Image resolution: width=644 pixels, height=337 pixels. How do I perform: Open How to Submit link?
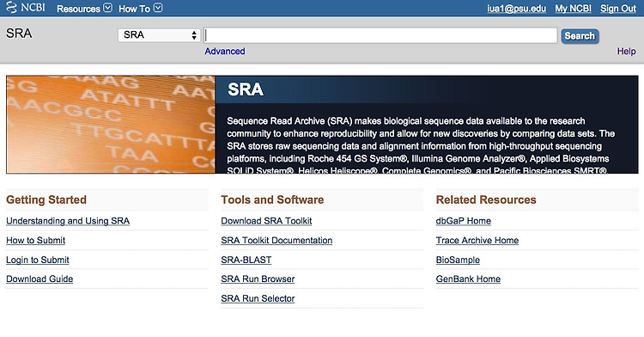coord(36,241)
